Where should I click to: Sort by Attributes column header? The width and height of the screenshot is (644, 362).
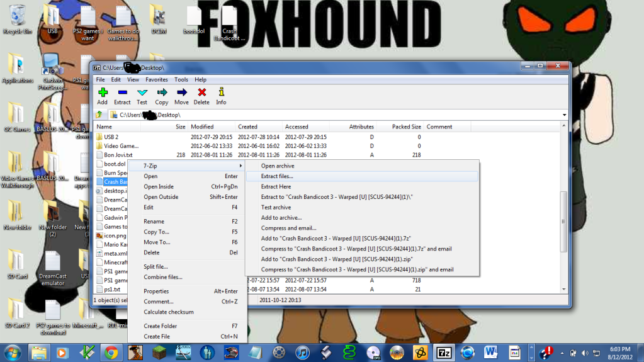click(x=353, y=127)
